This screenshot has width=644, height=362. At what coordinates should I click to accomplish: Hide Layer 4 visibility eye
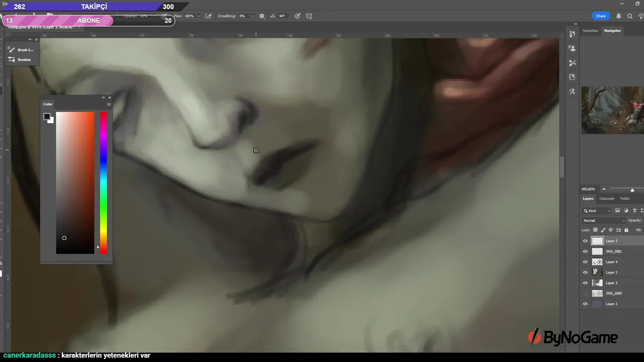click(585, 262)
